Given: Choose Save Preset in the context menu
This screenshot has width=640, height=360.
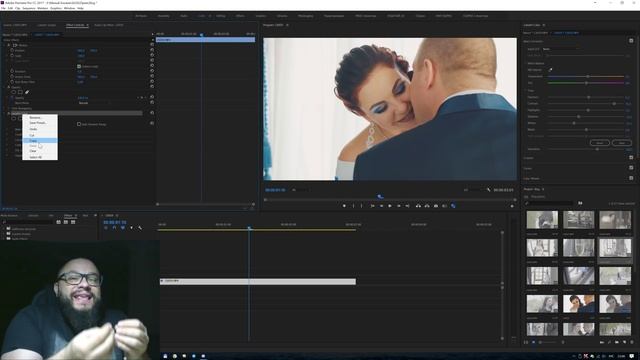Looking at the screenshot, I should pyautogui.click(x=40, y=123).
